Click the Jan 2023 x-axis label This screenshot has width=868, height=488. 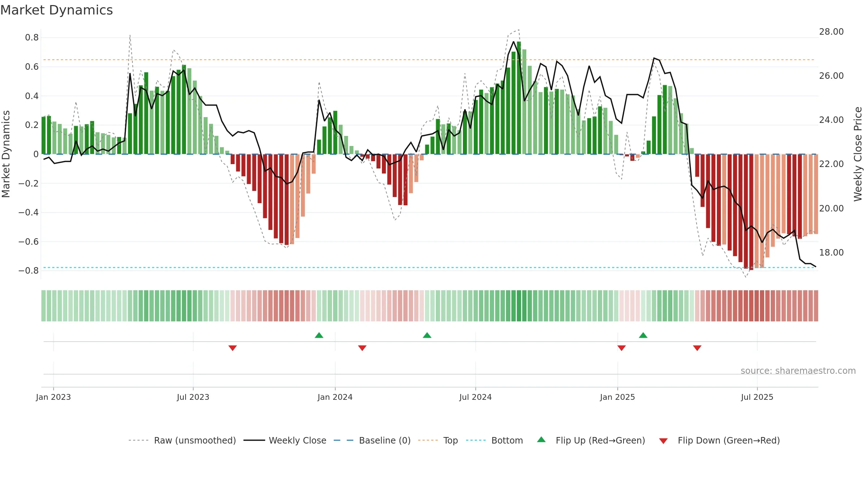(54, 397)
